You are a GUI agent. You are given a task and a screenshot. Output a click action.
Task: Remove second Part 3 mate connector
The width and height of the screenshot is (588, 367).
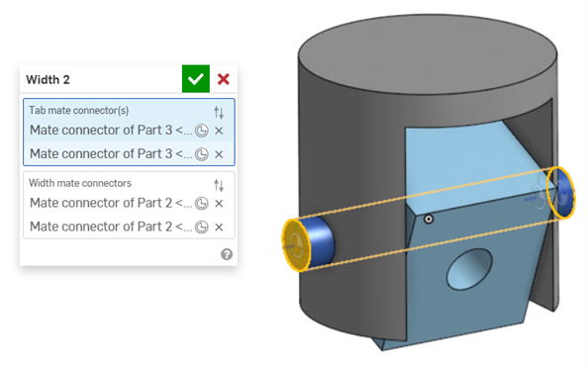(219, 154)
